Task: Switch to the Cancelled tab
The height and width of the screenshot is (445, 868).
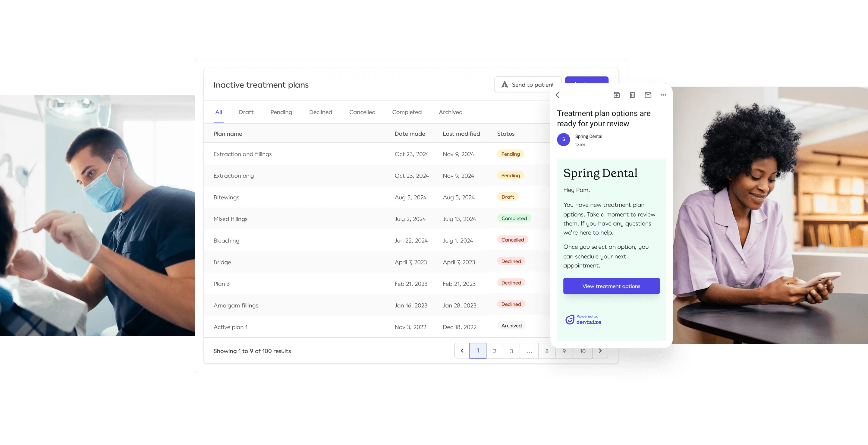Action: pyautogui.click(x=362, y=112)
